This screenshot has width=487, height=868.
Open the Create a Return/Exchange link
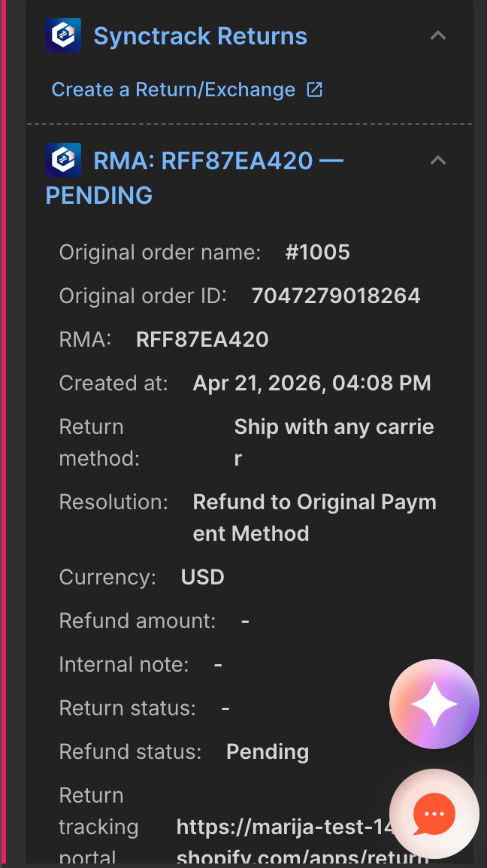coord(173,90)
